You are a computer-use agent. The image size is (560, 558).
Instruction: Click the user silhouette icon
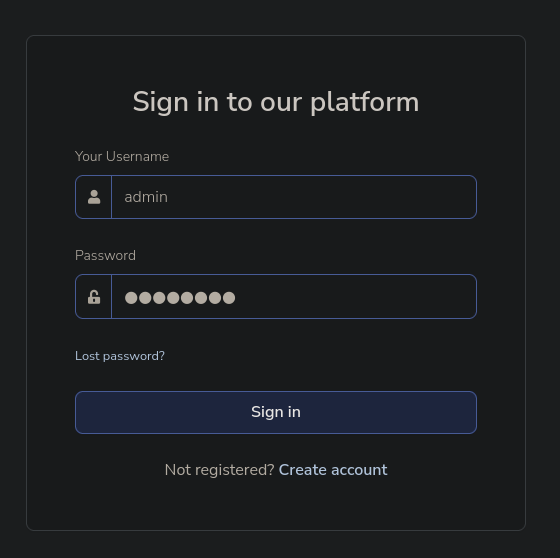(94, 197)
